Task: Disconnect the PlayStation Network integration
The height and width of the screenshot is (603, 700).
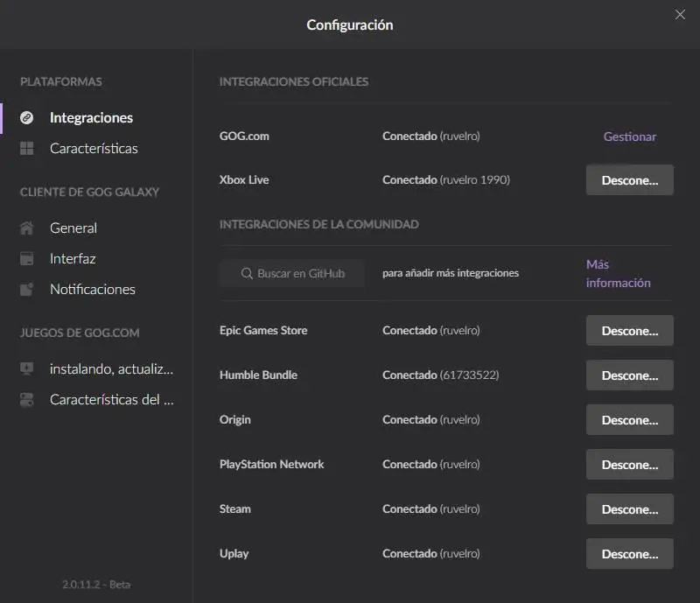Action: 629,465
